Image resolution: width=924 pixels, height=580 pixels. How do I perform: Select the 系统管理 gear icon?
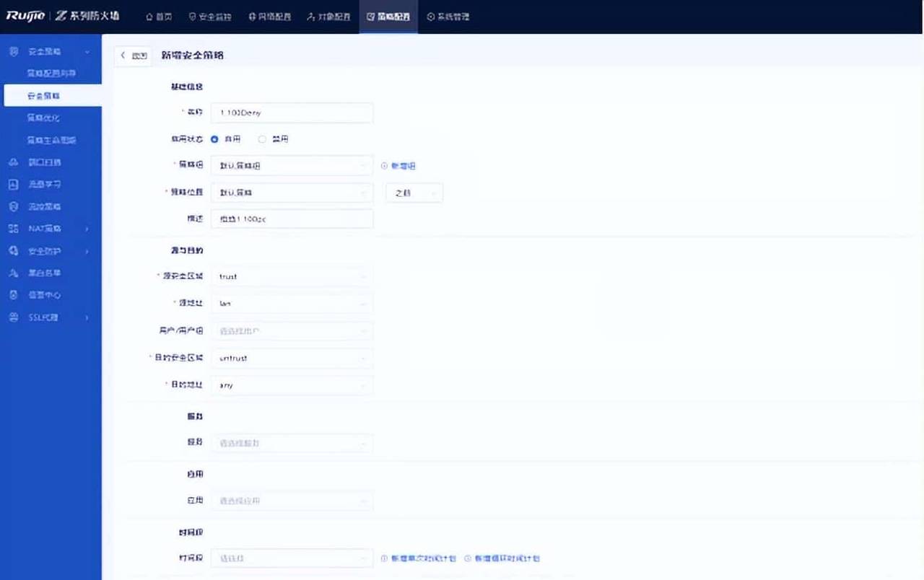[431, 17]
